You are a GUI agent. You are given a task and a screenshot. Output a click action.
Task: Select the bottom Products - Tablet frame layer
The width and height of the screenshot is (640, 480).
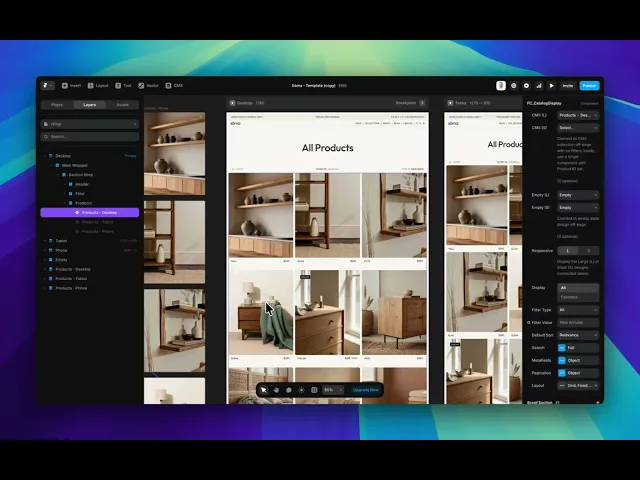[71, 279]
